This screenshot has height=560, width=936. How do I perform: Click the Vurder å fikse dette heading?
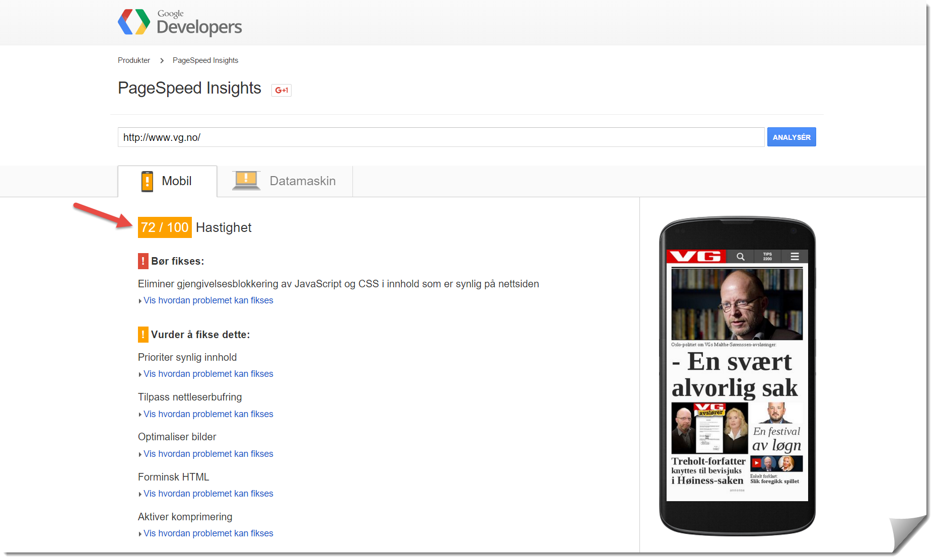[x=200, y=335]
